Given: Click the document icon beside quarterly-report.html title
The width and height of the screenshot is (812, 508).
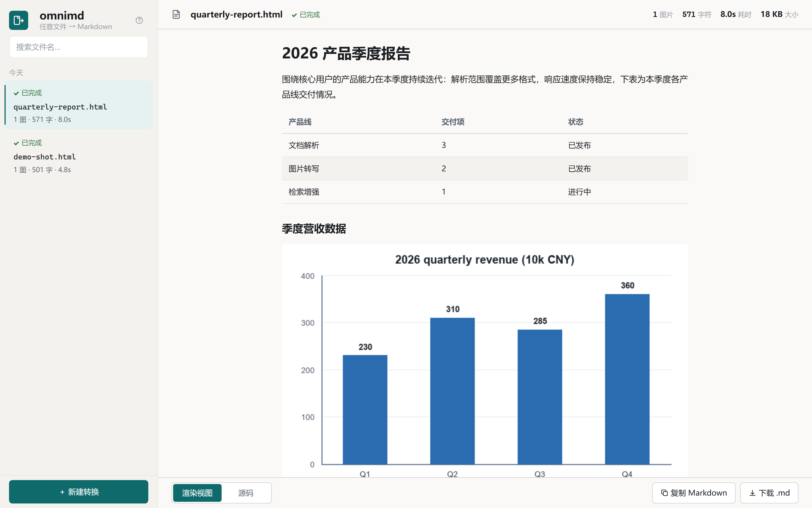Looking at the screenshot, I should point(176,14).
